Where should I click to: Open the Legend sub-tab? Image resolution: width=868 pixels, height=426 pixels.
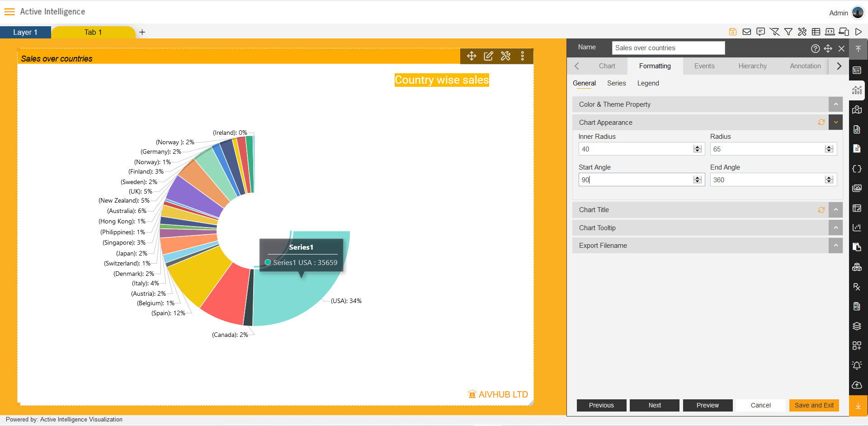pos(648,83)
